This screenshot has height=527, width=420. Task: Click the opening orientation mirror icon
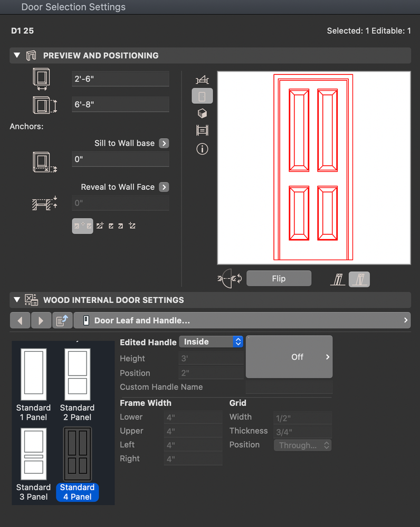pyautogui.click(x=230, y=279)
